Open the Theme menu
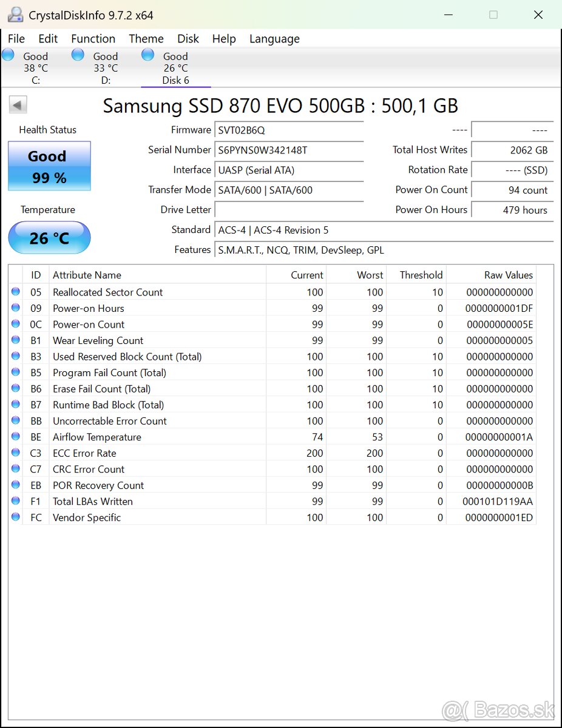562x728 pixels. click(146, 38)
